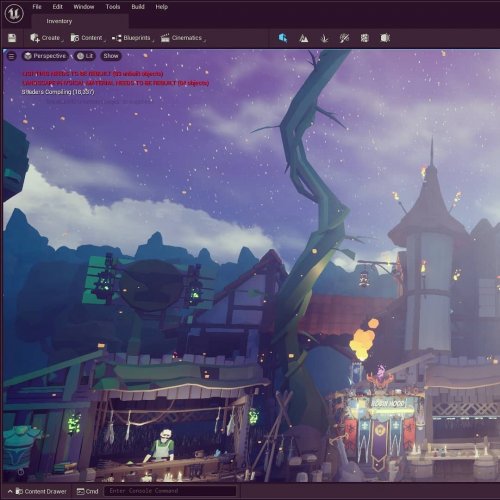500x500 pixels.
Task: Save the current level with disk icon
Action: pos(12,38)
